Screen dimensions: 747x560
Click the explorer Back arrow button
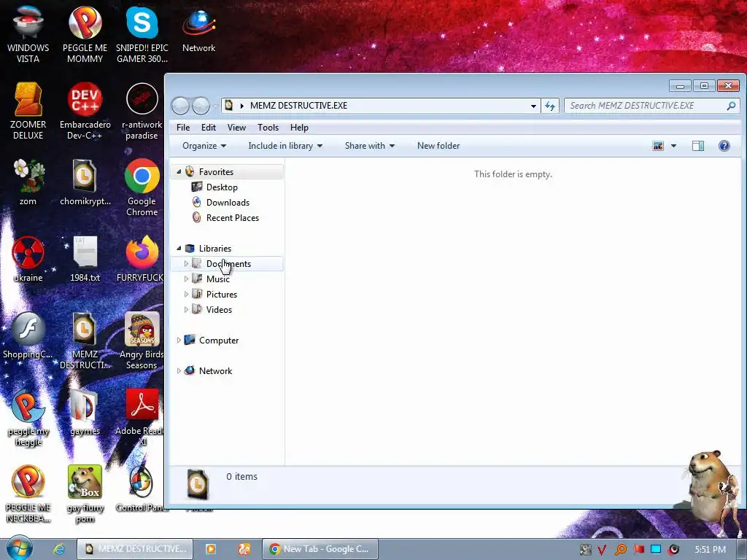coord(181,106)
